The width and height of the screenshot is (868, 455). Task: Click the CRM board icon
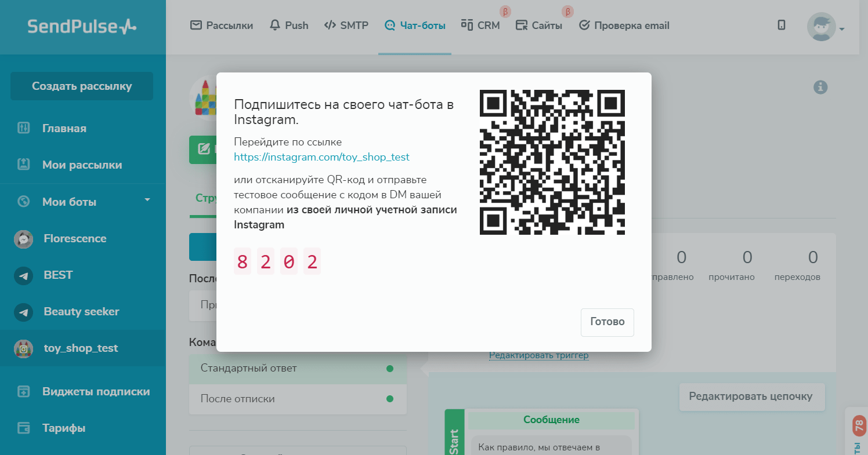467,25
